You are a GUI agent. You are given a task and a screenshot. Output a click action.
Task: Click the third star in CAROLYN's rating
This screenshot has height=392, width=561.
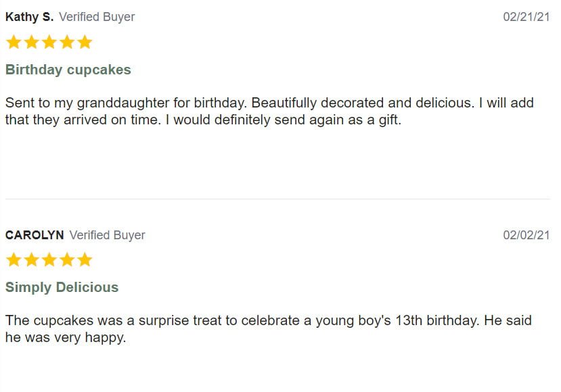pyautogui.click(x=49, y=260)
